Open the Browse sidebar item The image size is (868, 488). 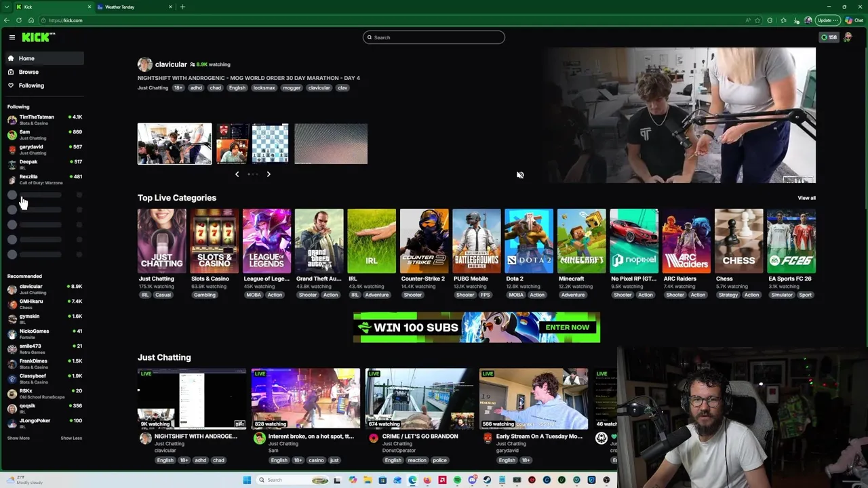click(x=45, y=72)
